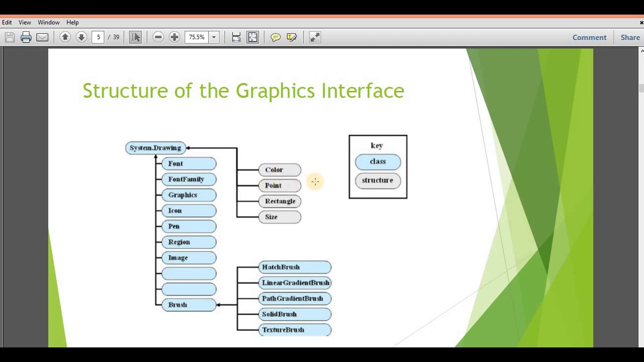Viewport: 644px width, 362px height.
Task: Click the TextureBrush class box
Action: click(295, 330)
